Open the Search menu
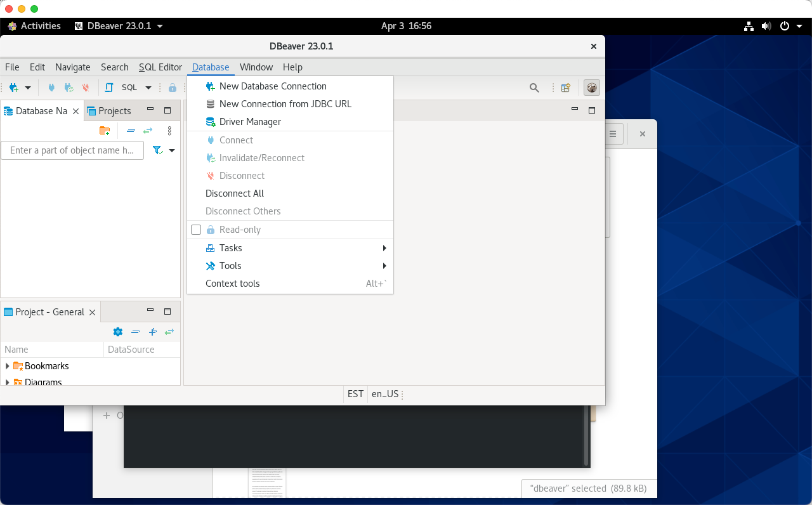Viewport: 812px width, 505px height. coord(115,67)
